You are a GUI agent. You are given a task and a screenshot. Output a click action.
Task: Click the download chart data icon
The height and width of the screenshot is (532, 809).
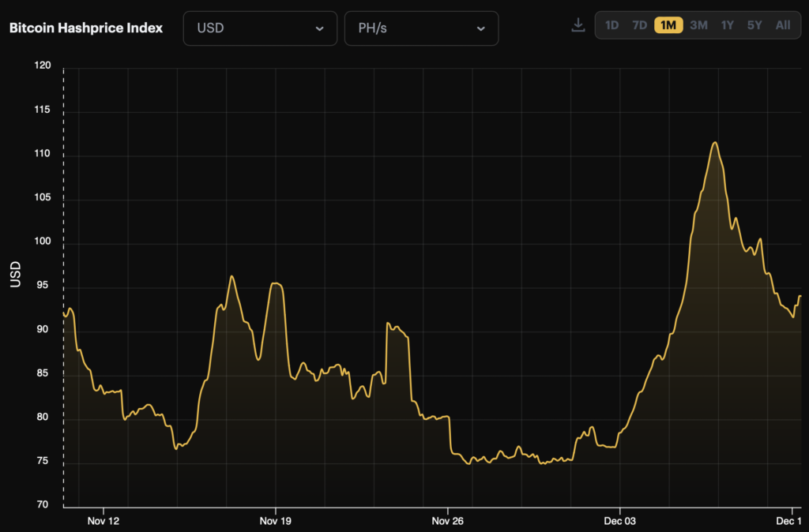pos(578,25)
